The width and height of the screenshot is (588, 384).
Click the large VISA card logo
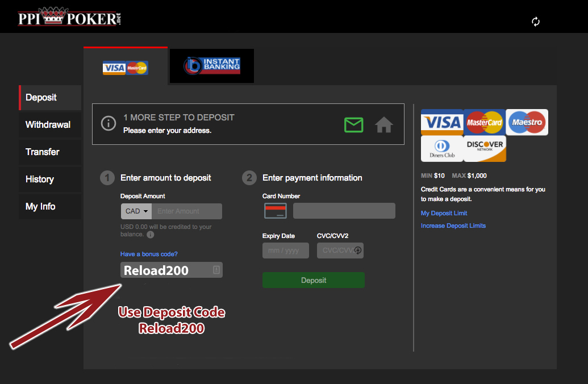tap(442, 122)
